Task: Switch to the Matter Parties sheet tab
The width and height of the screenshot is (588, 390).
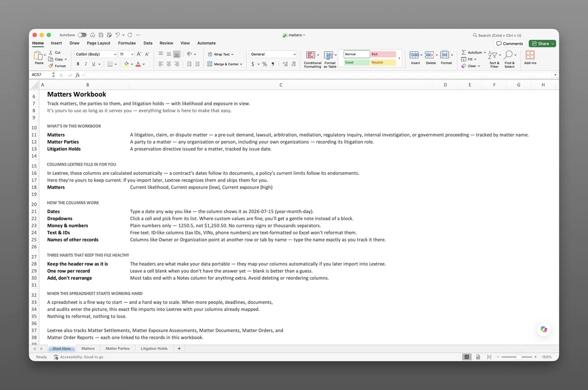Action: coord(117,348)
